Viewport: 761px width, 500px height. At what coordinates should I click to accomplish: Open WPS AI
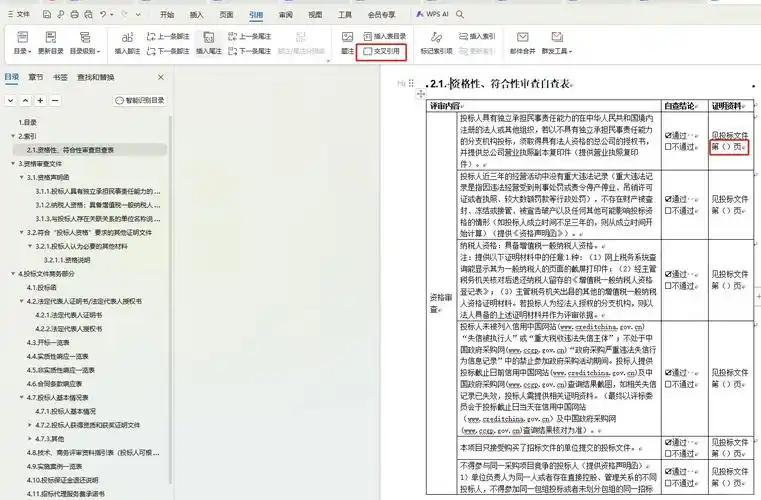pos(432,15)
